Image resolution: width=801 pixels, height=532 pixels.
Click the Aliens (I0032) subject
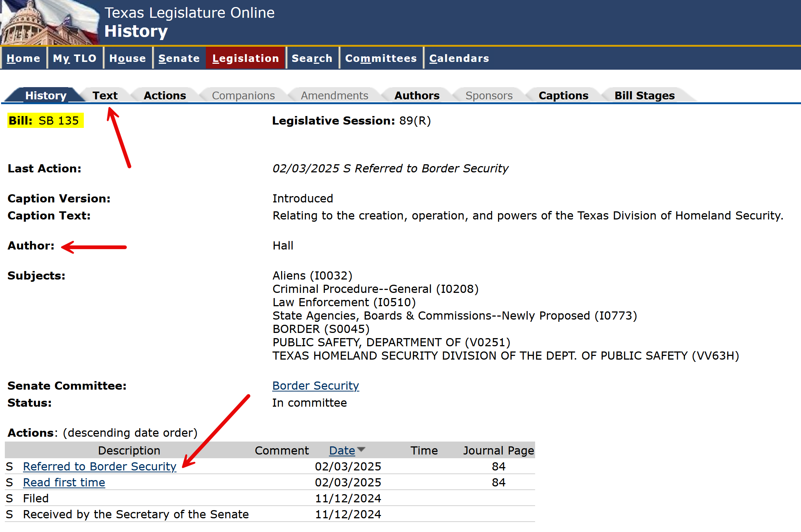click(312, 275)
